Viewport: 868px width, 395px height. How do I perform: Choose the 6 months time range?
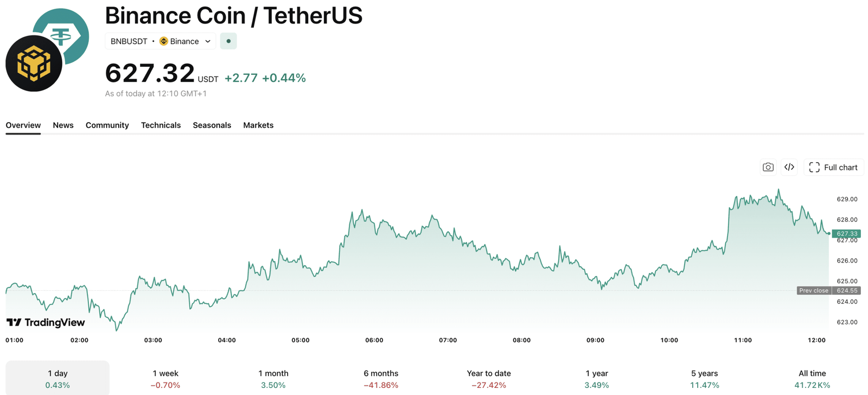point(381,379)
